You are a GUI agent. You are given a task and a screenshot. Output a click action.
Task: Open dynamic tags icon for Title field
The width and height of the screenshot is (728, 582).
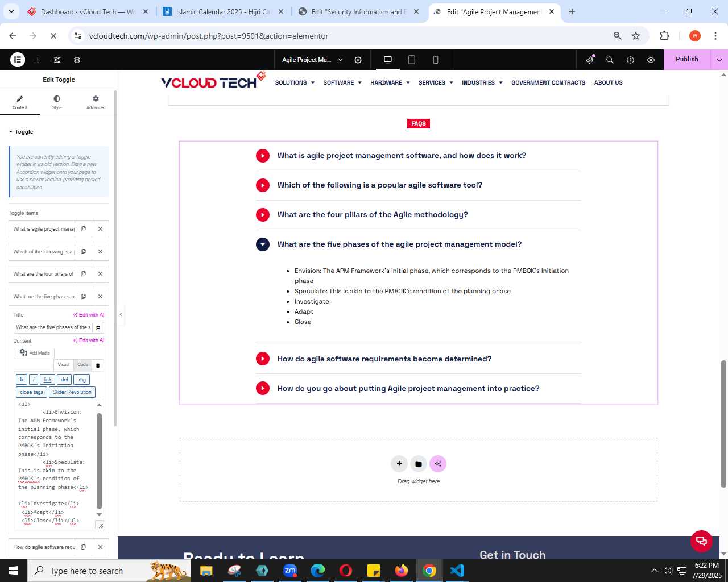tap(98, 327)
